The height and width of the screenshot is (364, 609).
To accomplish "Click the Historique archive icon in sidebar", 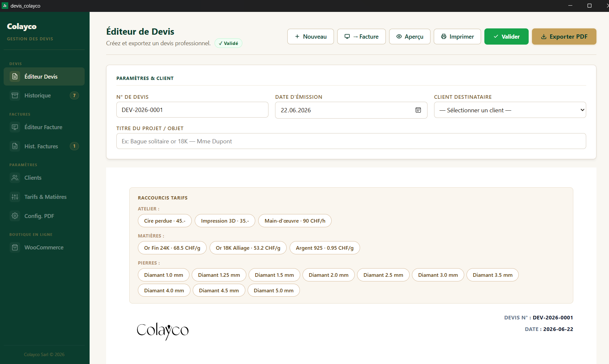I will coord(15,95).
